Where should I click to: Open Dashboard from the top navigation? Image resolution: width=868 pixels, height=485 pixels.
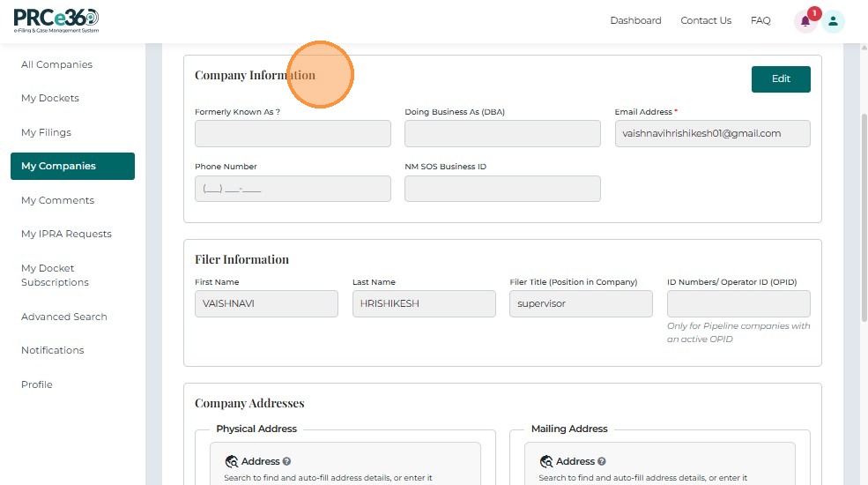pyautogui.click(x=635, y=20)
